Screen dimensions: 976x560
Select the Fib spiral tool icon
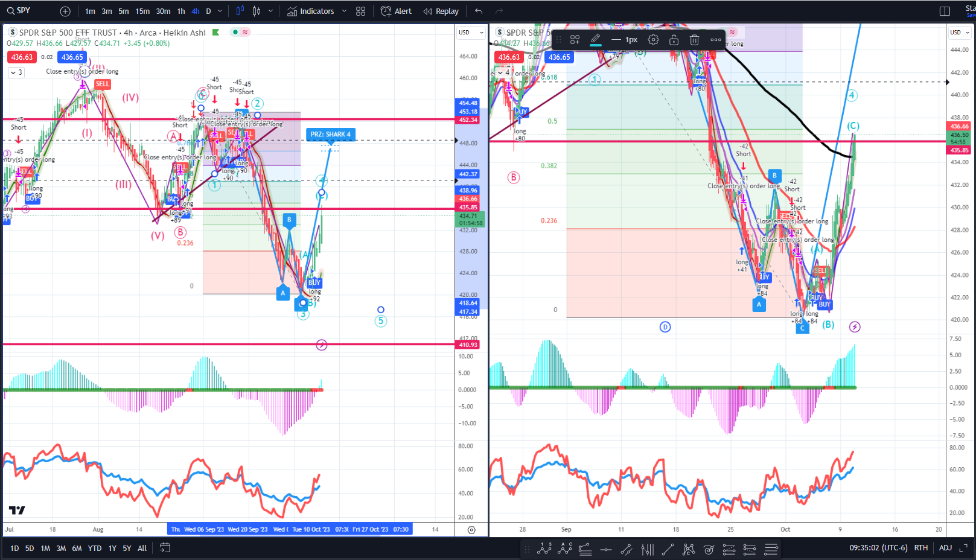point(709,549)
